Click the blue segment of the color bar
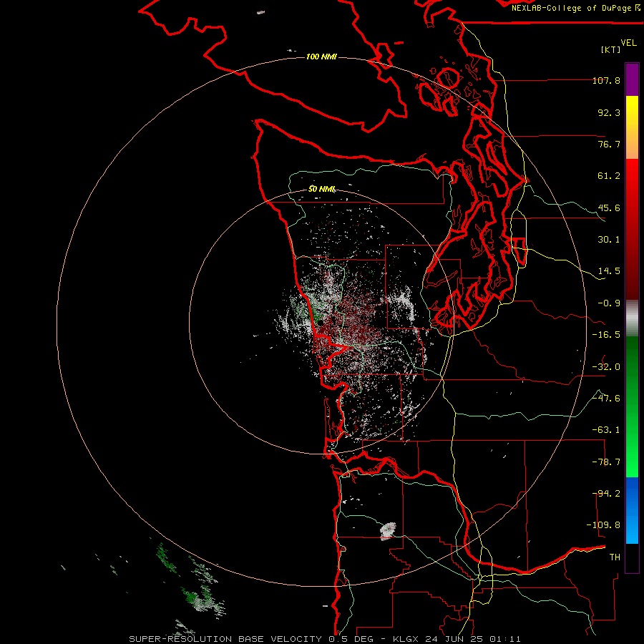 (x=632, y=510)
